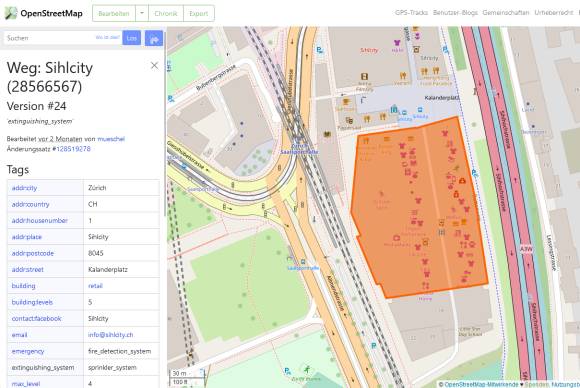Close the Weg: Sihlcity sidebar panel
The height and width of the screenshot is (388, 580).
[x=155, y=65]
